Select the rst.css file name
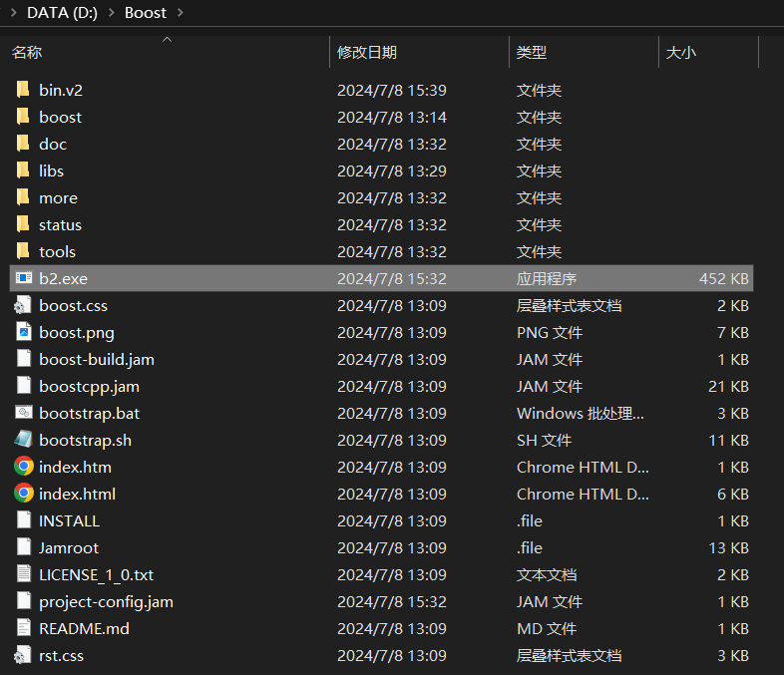This screenshot has width=784, height=675. pyautogui.click(x=61, y=656)
